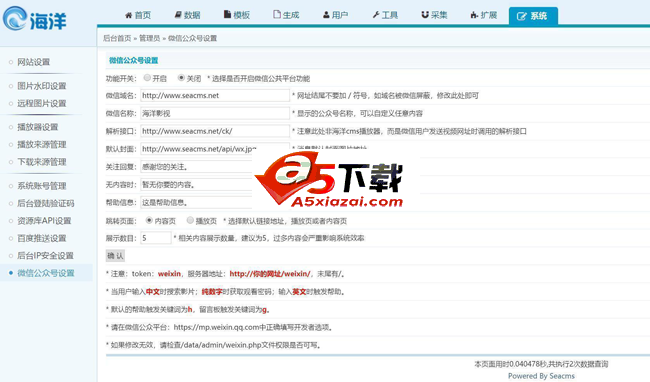
Task: Open 微信公众号设置 in the sidebar
Action: (46, 273)
